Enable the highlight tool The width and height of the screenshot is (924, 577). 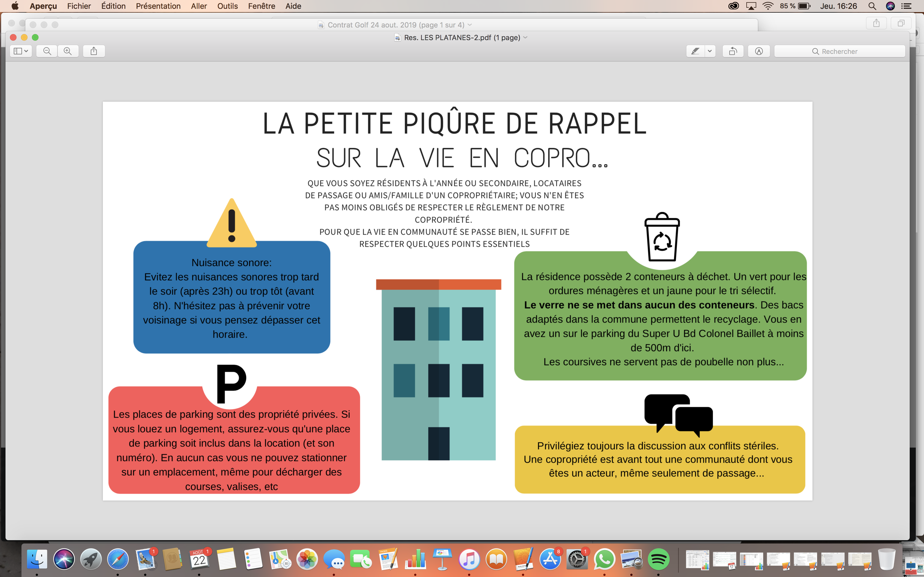coord(695,51)
